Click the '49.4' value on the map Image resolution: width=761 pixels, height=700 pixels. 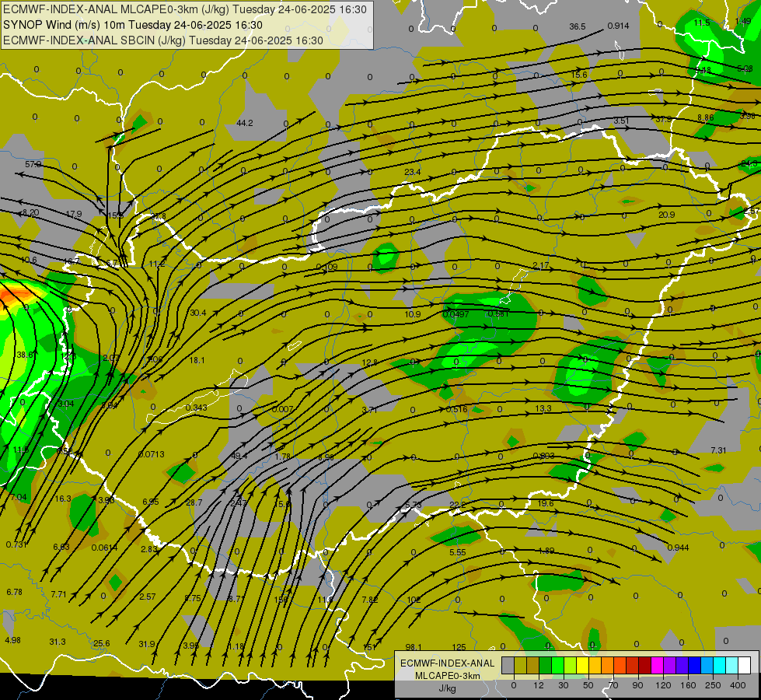(239, 456)
